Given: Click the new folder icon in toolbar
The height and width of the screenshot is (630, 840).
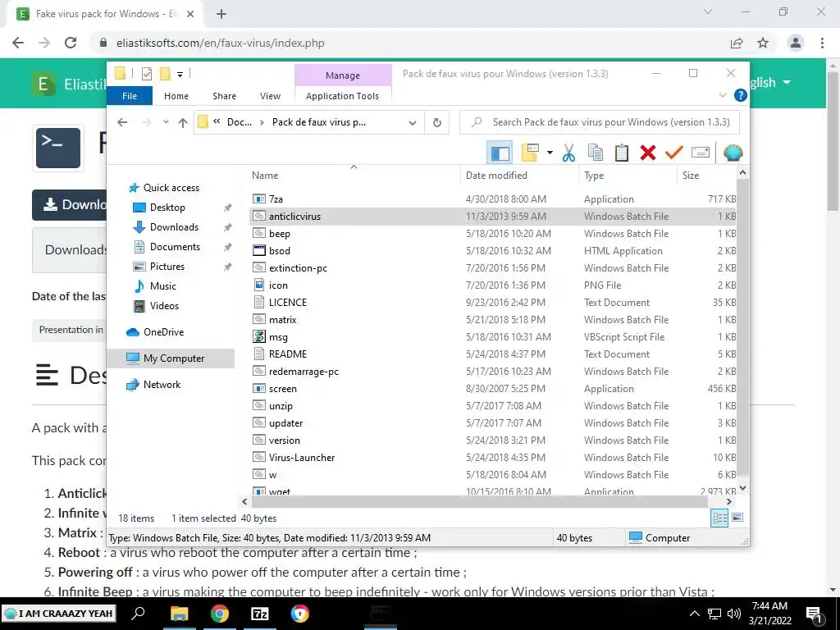Looking at the screenshot, I should coord(530,153).
